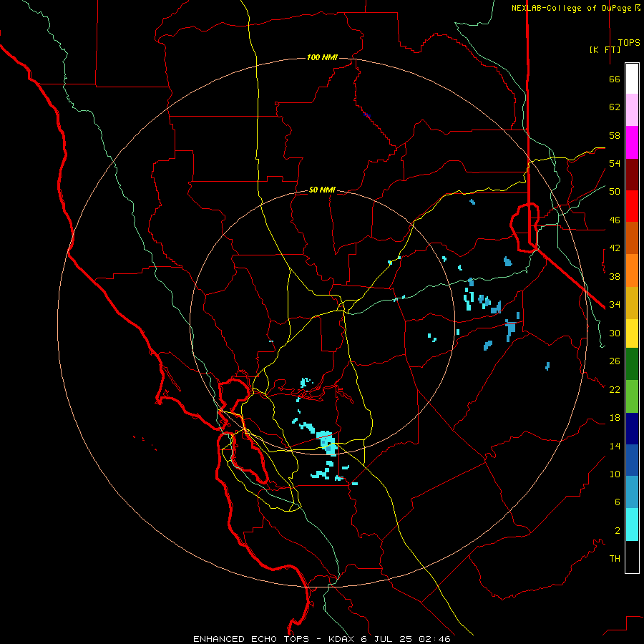Click the yellow 34 K FT legend swatch

(632, 333)
